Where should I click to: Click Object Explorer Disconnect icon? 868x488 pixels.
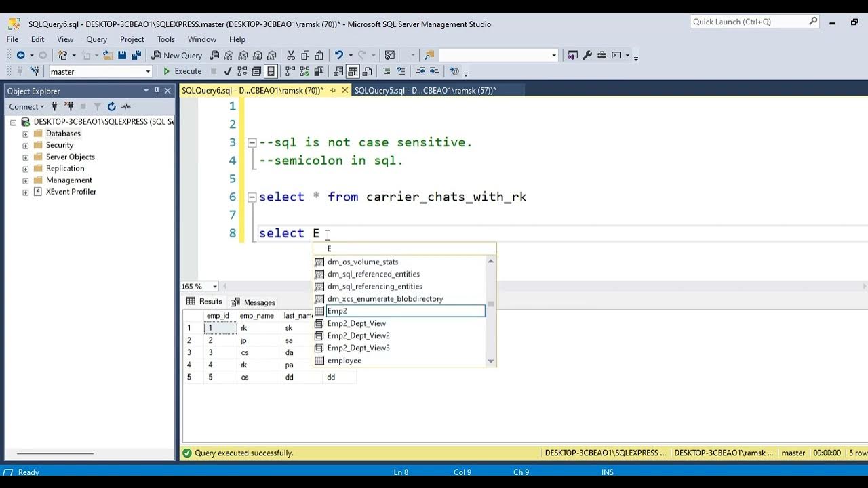pyautogui.click(x=68, y=106)
